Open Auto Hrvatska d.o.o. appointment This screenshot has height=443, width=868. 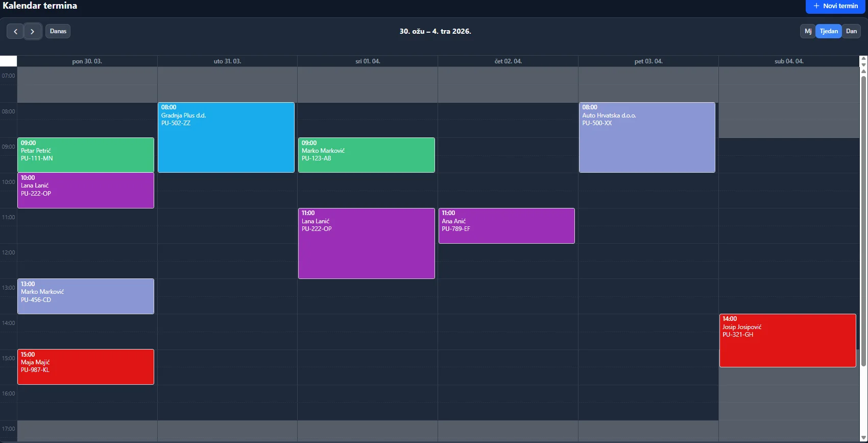click(647, 137)
